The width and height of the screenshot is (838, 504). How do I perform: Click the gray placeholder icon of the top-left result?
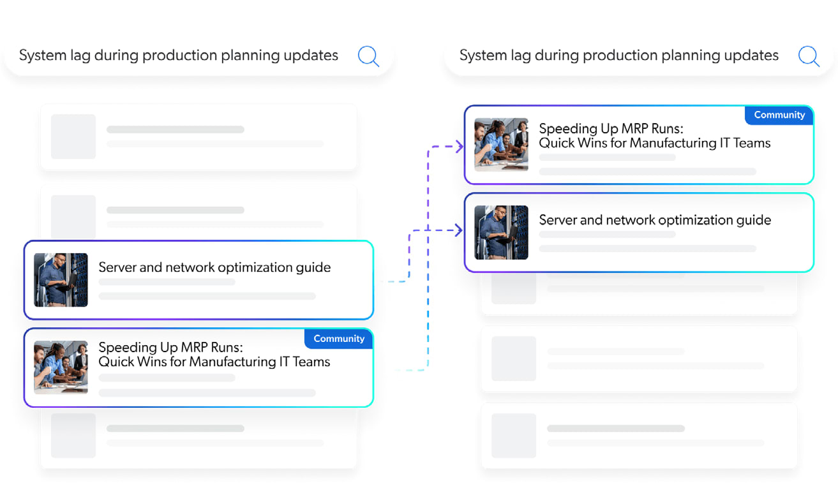click(73, 137)
